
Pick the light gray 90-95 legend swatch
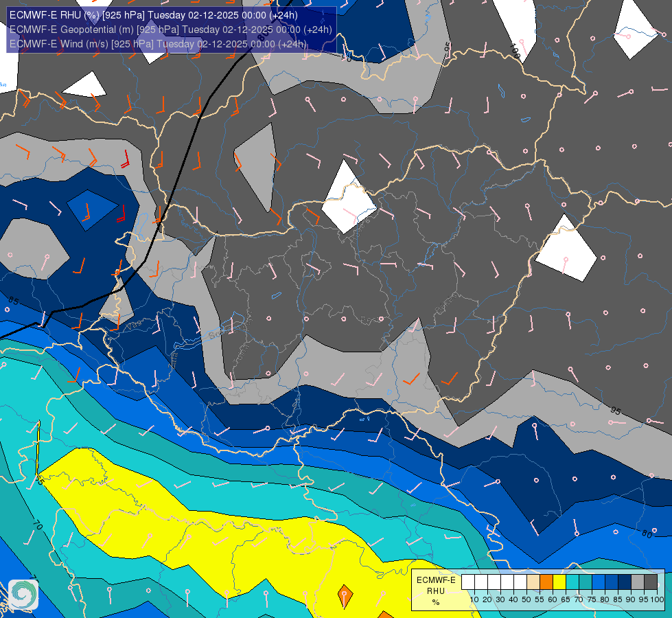click(x=638, y=582)
